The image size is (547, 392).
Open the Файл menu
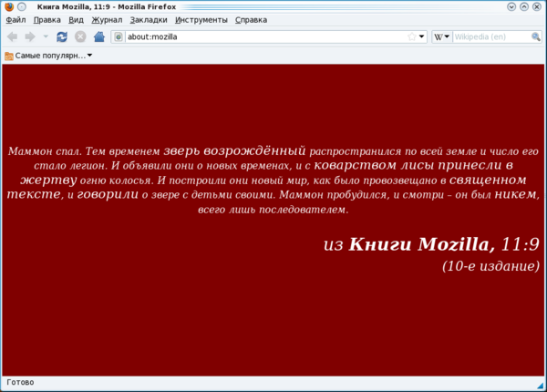click(15, 20)
